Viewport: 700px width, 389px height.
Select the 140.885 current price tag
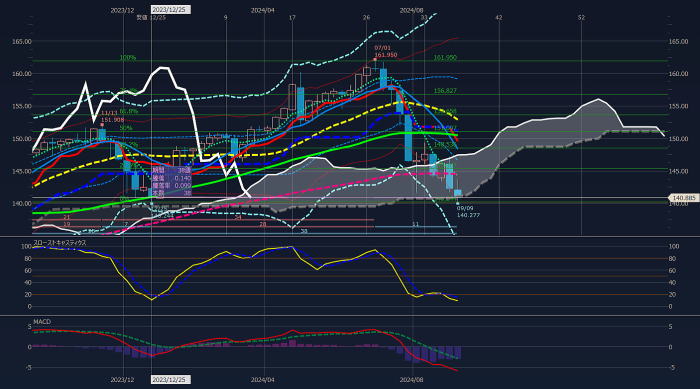[x=683, y=197]
